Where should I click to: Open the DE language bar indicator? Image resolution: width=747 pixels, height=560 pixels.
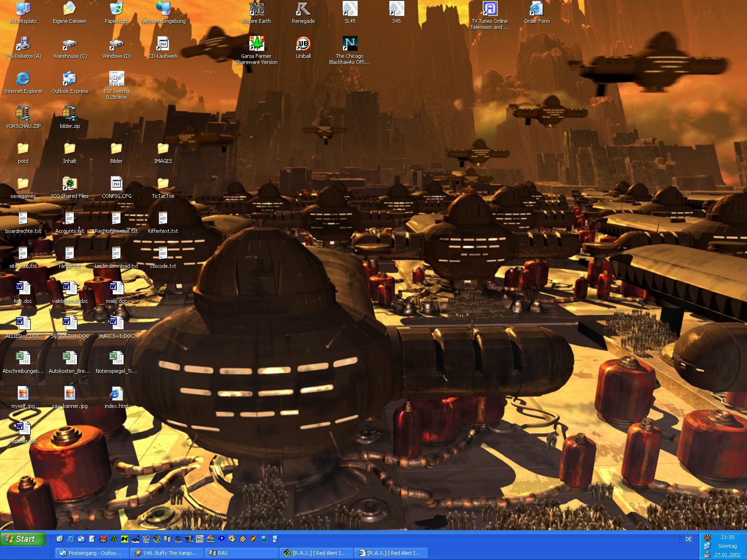pyautogui.click(x=688, y=539)
